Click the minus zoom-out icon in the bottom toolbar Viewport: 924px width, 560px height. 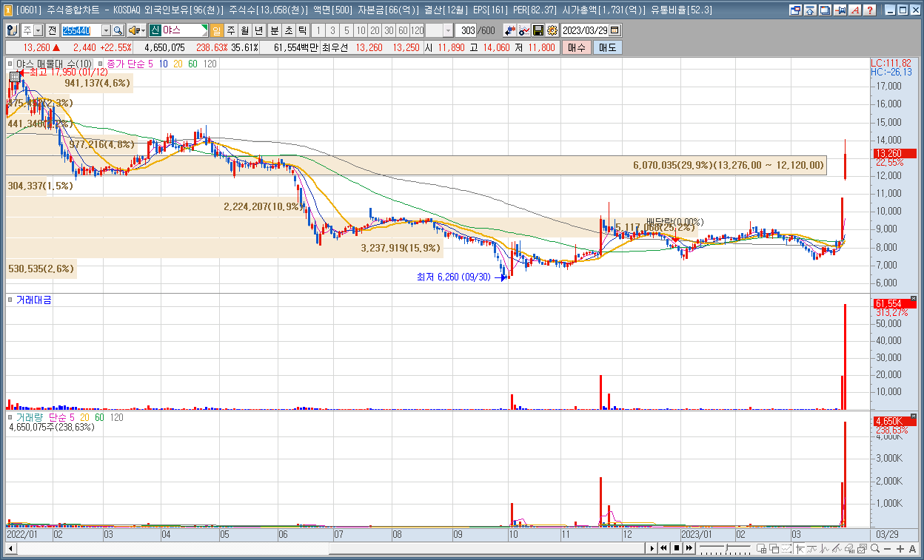[x=887, y=548]
